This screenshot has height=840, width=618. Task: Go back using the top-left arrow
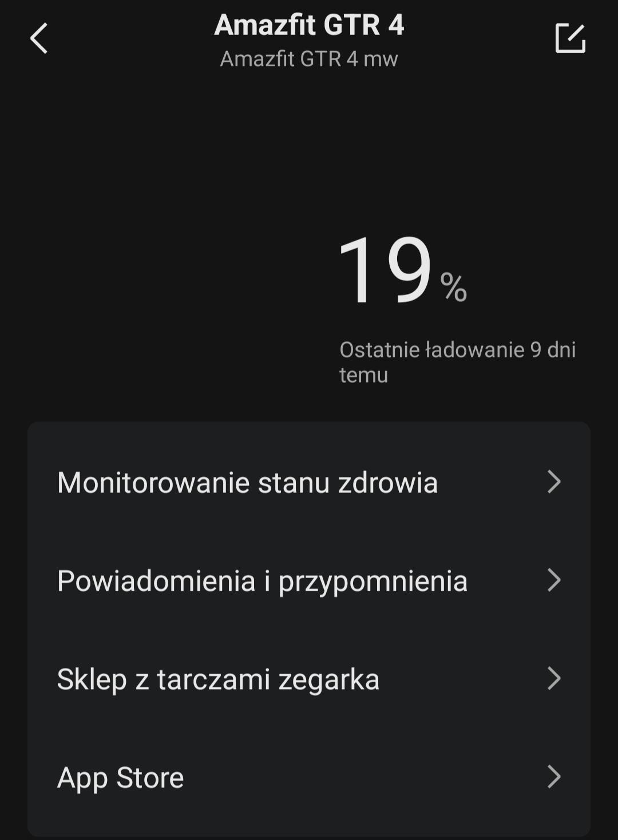pyautogui.click(x=39, y=39)
